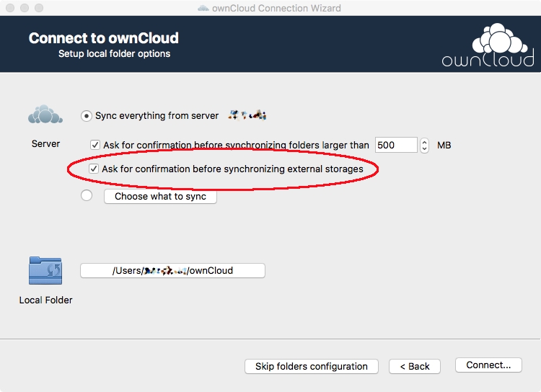
Task: Click the blue Local Folder sync icon
Action: [x=45, y=271]
